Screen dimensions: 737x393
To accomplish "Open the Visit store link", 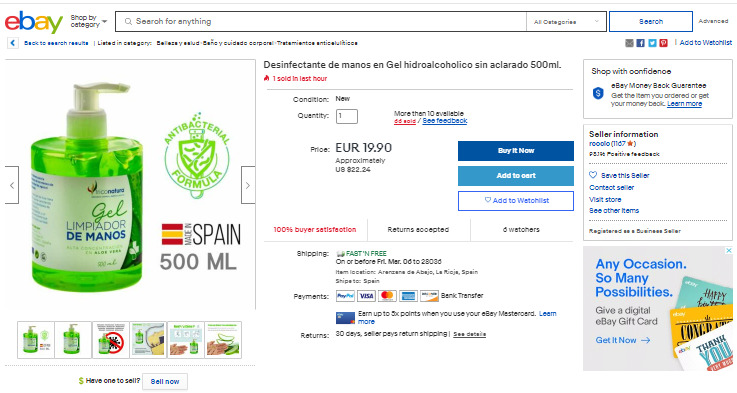I will point(605,199).
